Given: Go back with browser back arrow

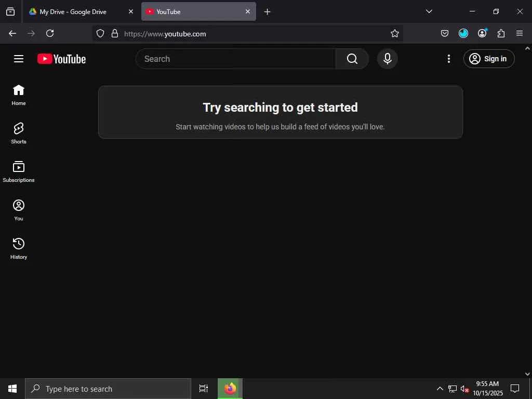Looking at the screenshot, I should [x=12, y=33].
